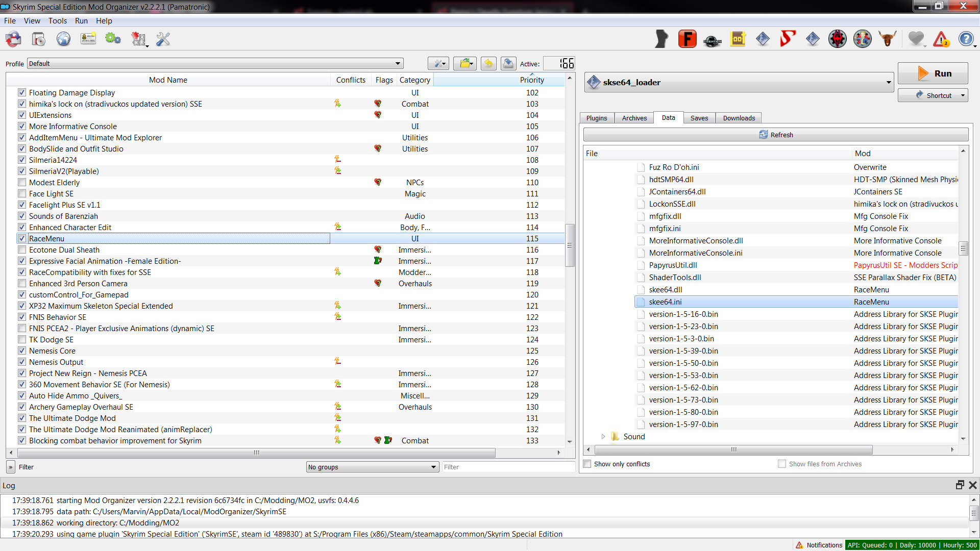The image size is (980, 551).
Task: Launch FNIS via the red F icon
Action: click(x=687, y=39)
